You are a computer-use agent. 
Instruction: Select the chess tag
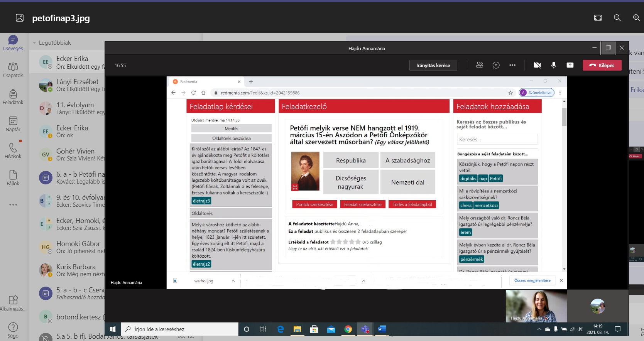click(466, 206)
